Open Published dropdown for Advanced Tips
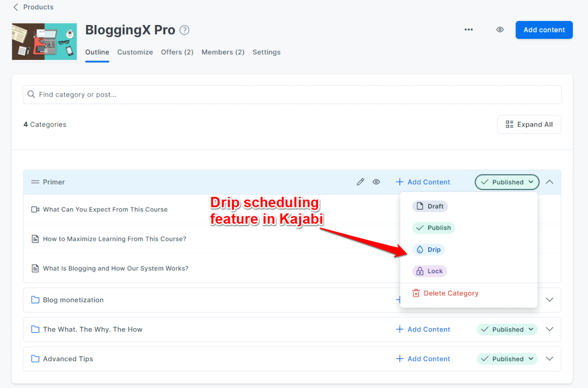This screenshot has height=388, width=588. click(507, 359)
